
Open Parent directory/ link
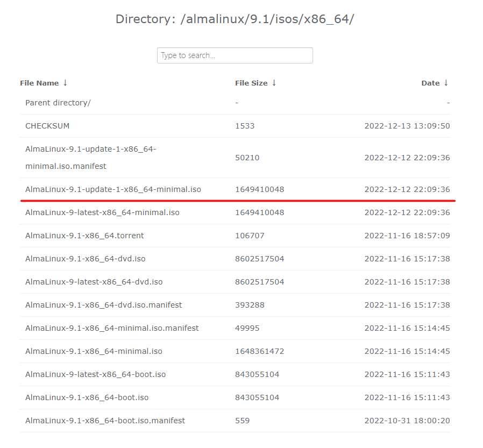(x=58, y=103)
